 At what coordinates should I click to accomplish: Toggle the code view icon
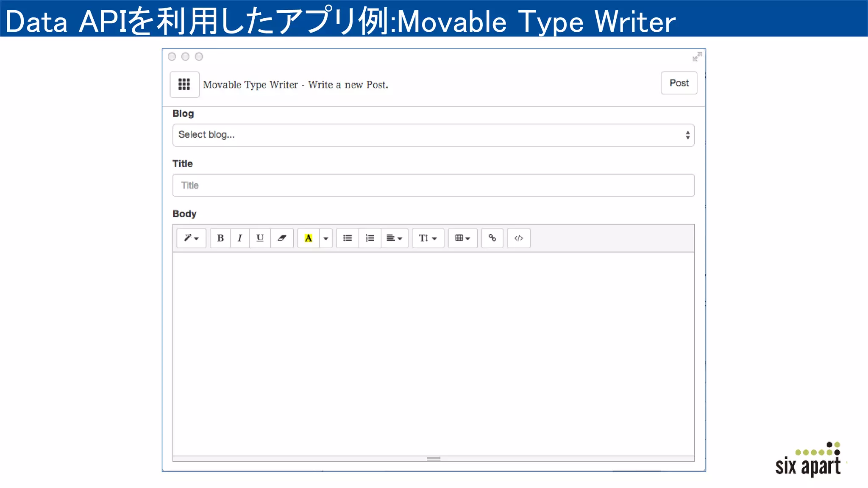coord(519,238)
